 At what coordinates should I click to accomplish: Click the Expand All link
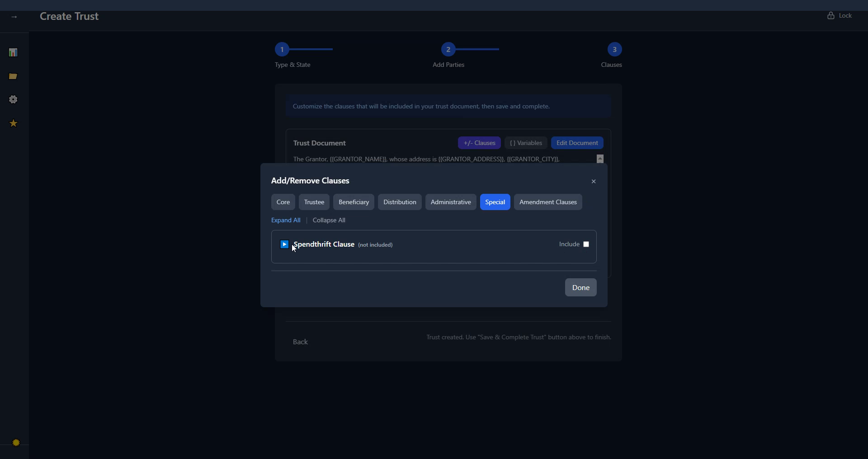click(x=286, y=220)
